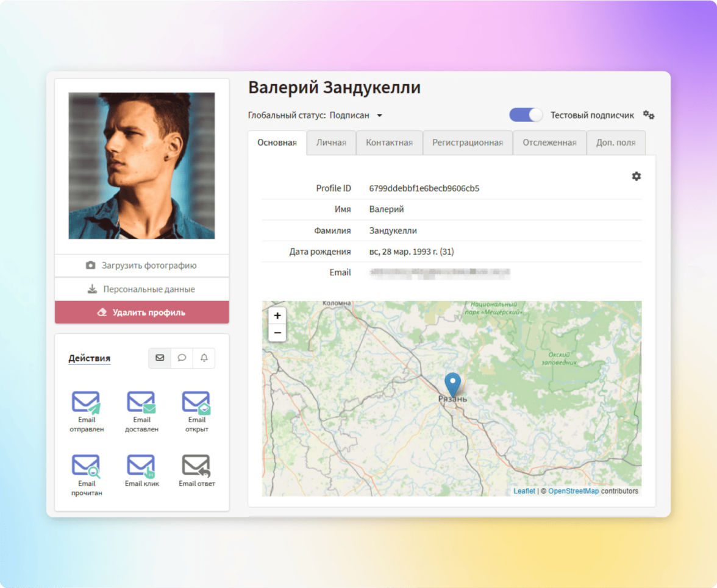Open the gear settings in profile fields

[x=636, y=176]
